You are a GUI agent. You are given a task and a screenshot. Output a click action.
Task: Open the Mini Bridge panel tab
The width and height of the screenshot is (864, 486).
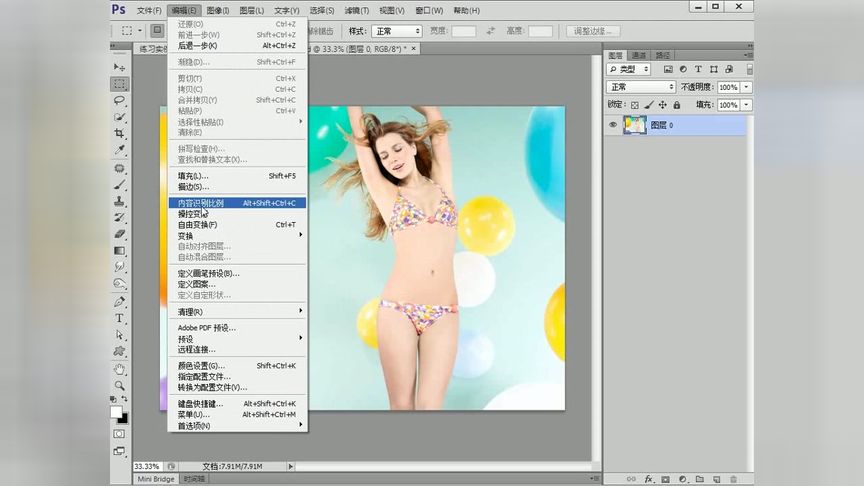point(156,479)
